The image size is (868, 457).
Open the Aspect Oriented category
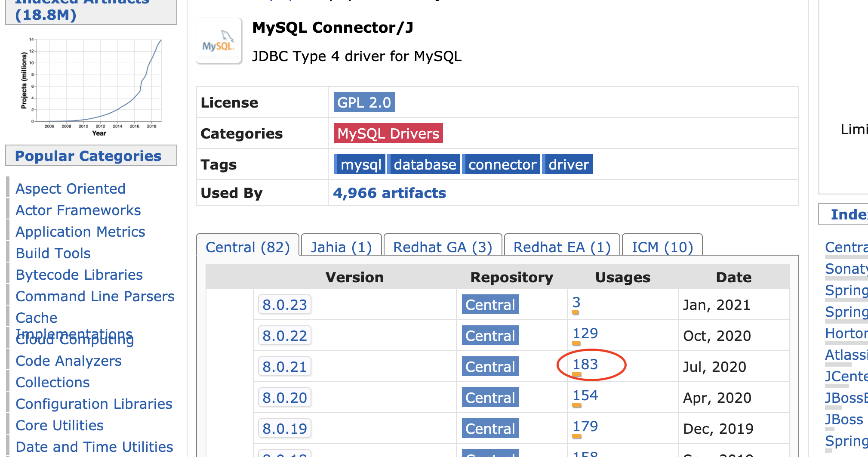tap(71, 188)
